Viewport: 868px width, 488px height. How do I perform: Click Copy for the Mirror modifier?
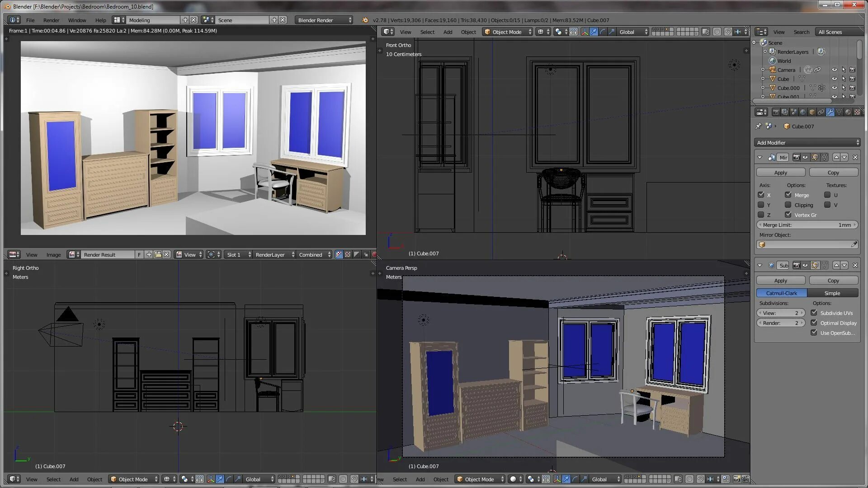[x=833, y=172]
